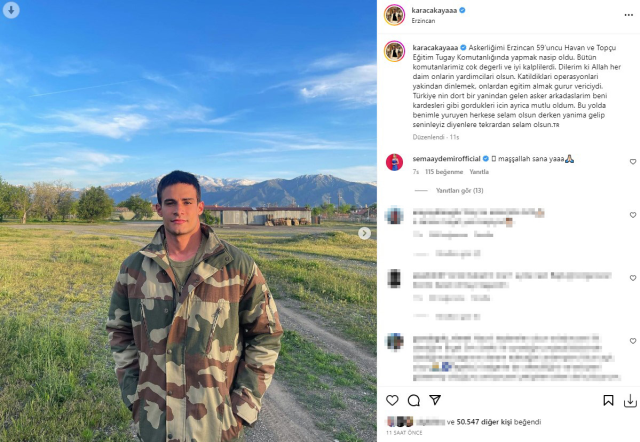Go to next photo with carousel arrow

click(x=364, y=233)
